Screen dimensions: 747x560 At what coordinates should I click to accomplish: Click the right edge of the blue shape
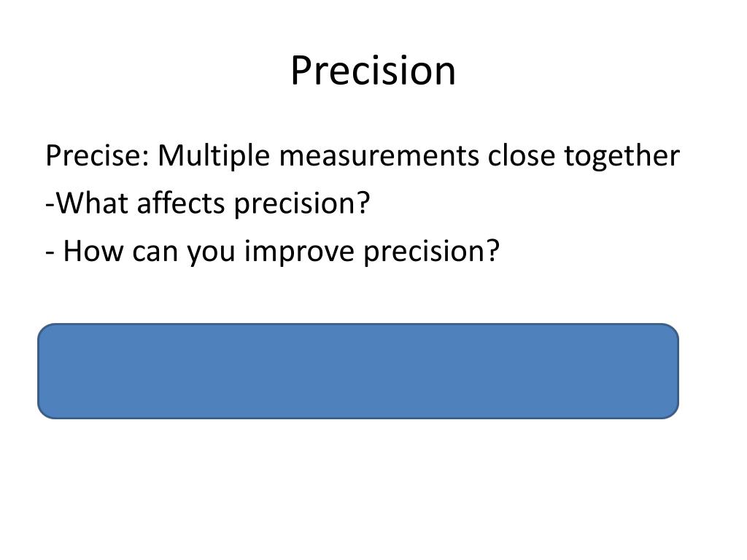(x=678, y=371)
